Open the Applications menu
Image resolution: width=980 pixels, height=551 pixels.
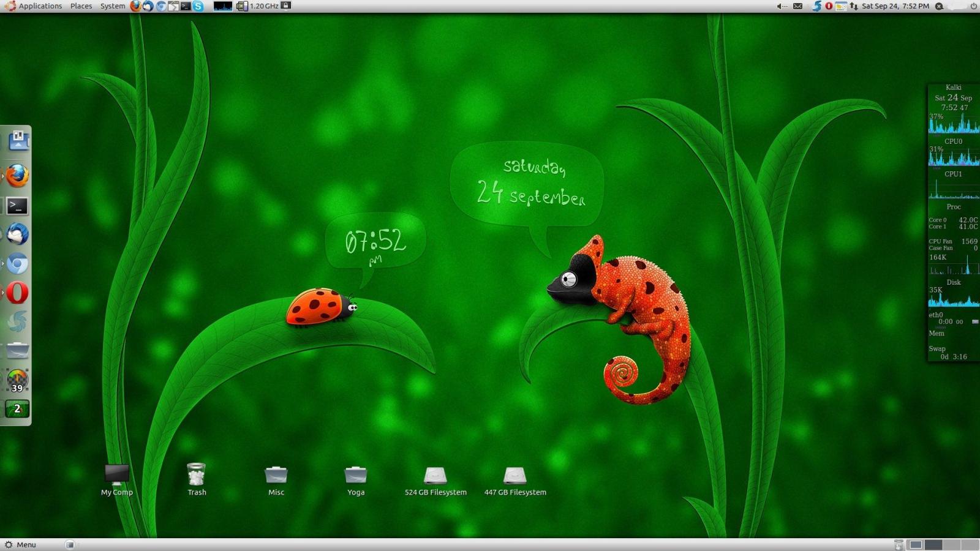coord(39,6)
